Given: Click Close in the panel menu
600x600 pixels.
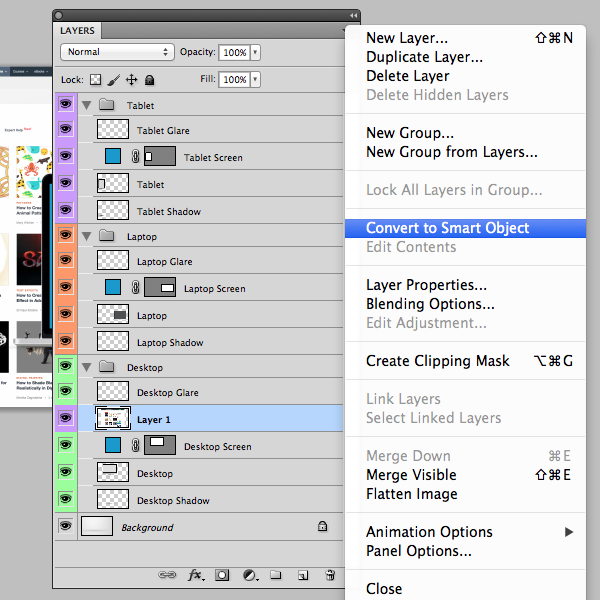Looking at the screenshot, I should tap(465, 589).
